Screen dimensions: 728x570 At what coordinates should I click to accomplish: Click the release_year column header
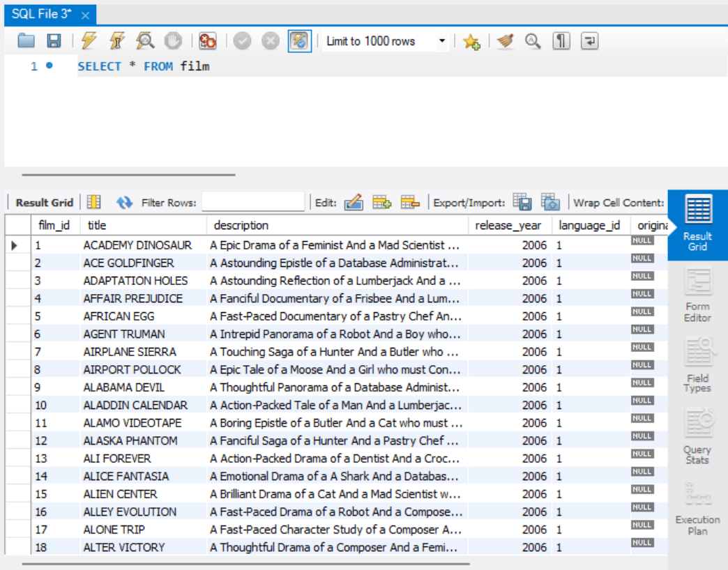click(x=510, y=225)
